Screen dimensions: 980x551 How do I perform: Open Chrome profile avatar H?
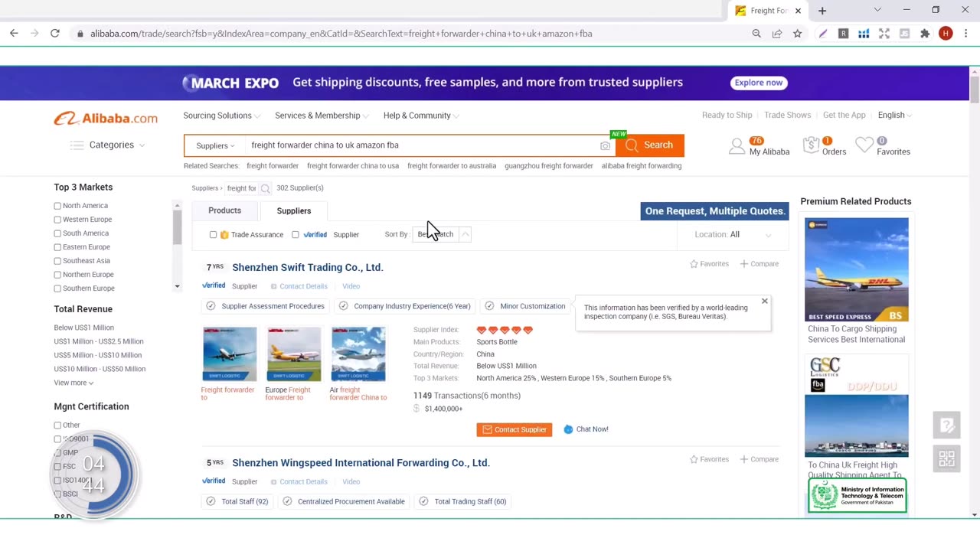pos(946,34)
